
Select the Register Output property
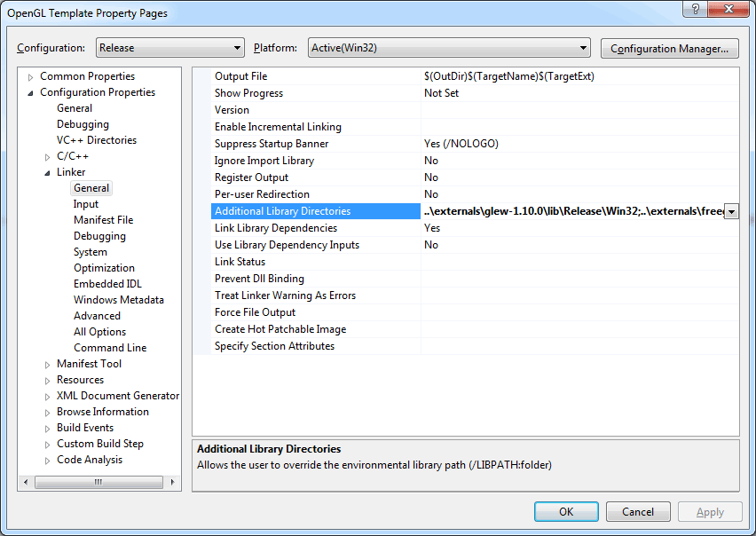tap(315, 177)
